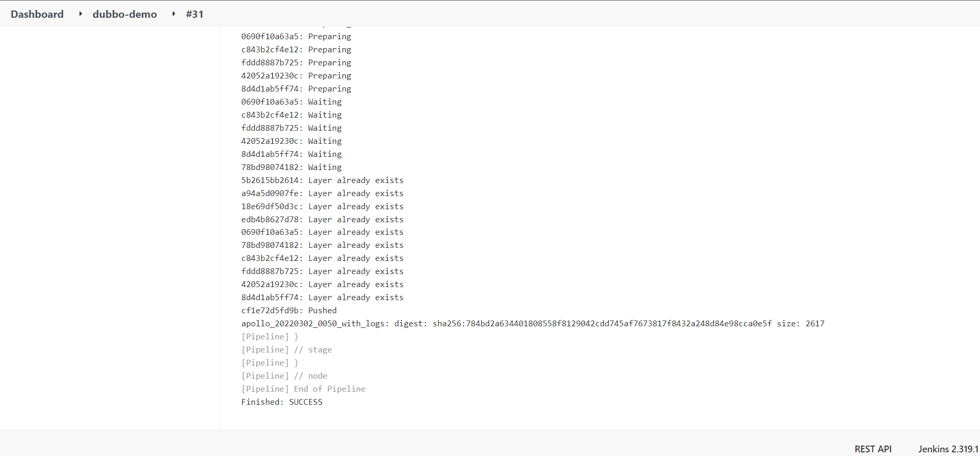Select '42052a19230c: Preparing' log line
The image size is (980, 456).
296,75
